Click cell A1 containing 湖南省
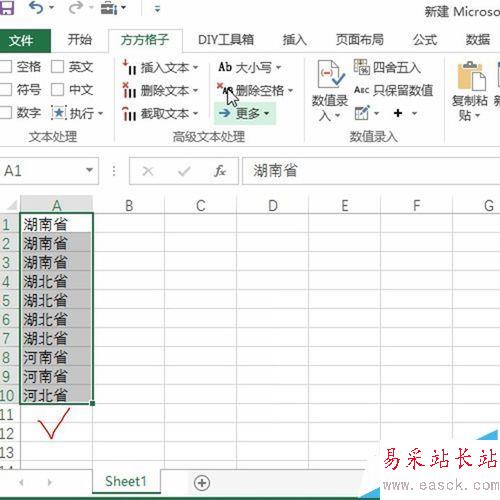 pyautogui.click(x=56, y=224)
